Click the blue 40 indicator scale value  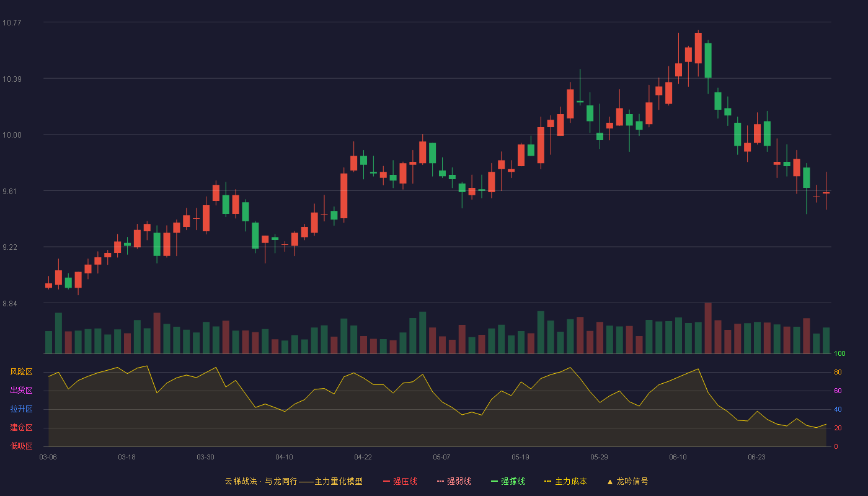(x=838, y=409)
